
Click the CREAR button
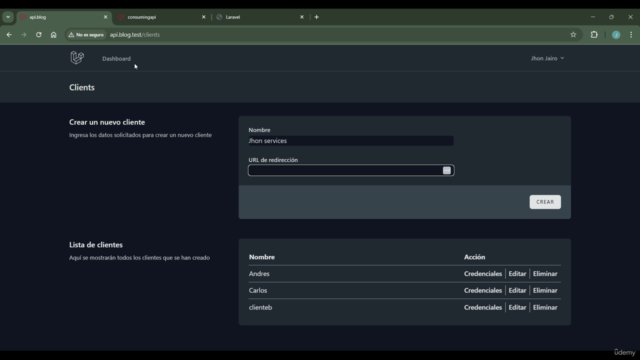545,202
